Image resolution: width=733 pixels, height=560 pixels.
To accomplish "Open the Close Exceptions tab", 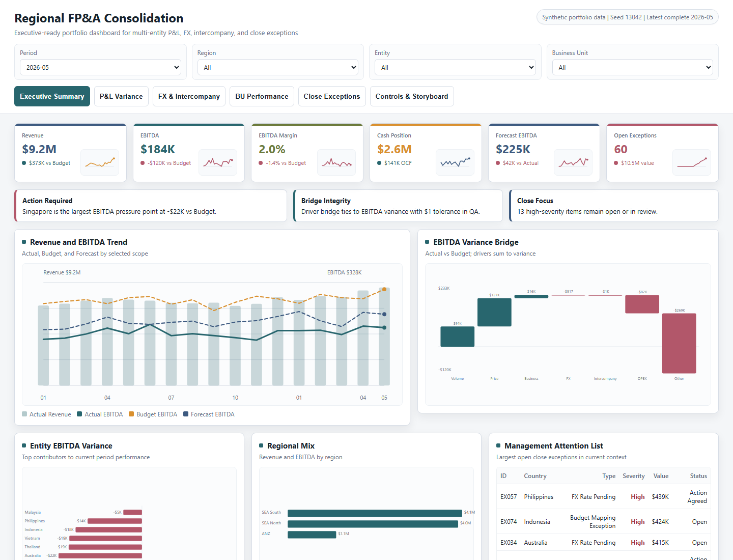I will point(332,96).
